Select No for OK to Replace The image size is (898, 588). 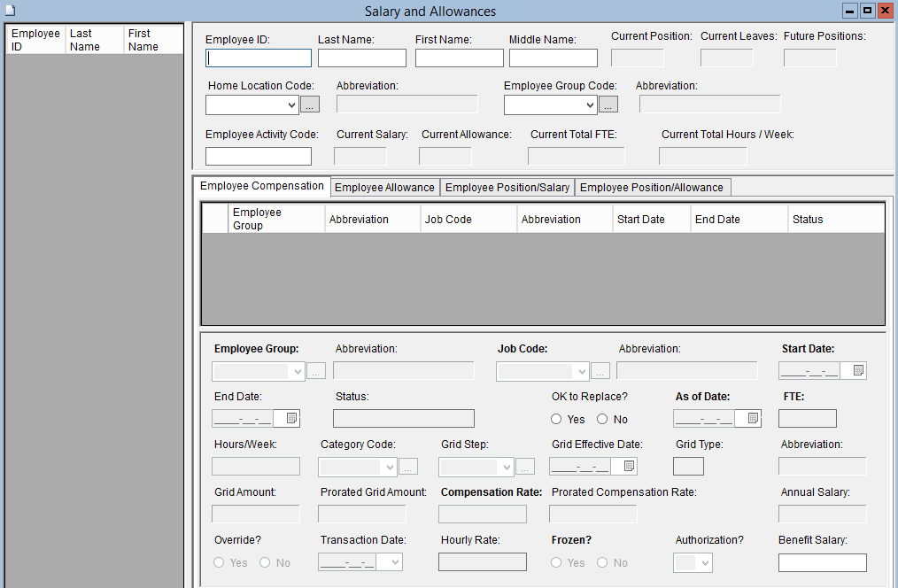click(602, 419)
